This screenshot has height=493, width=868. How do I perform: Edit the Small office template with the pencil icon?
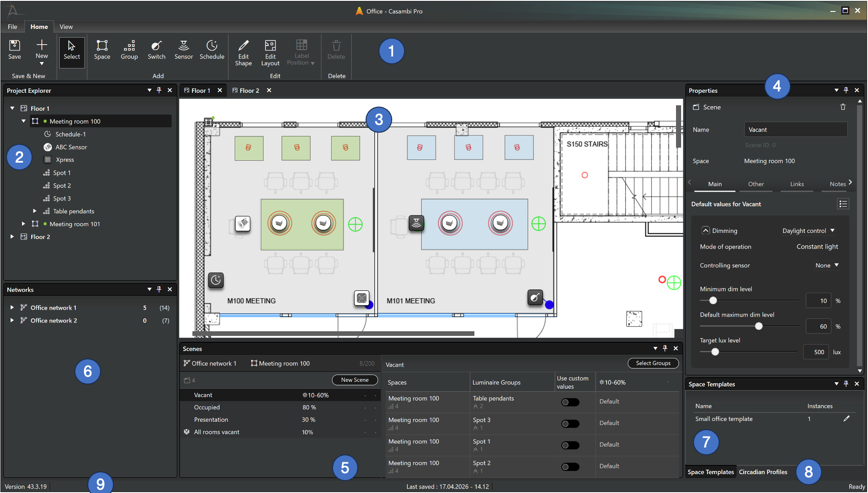(x=846, y=419)
